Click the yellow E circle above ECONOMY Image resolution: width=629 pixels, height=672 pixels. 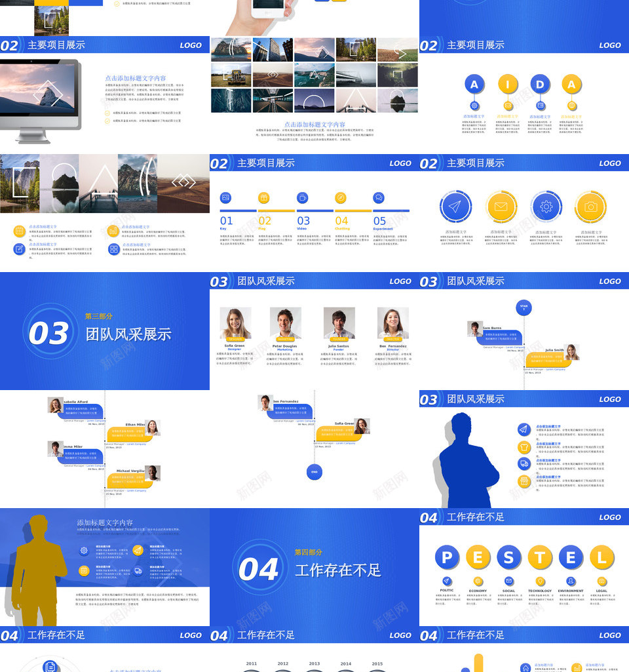coord(478,557)
